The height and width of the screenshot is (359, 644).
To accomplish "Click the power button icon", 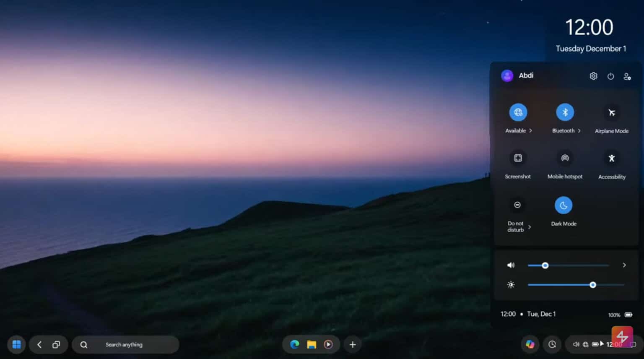I will 610,76.
